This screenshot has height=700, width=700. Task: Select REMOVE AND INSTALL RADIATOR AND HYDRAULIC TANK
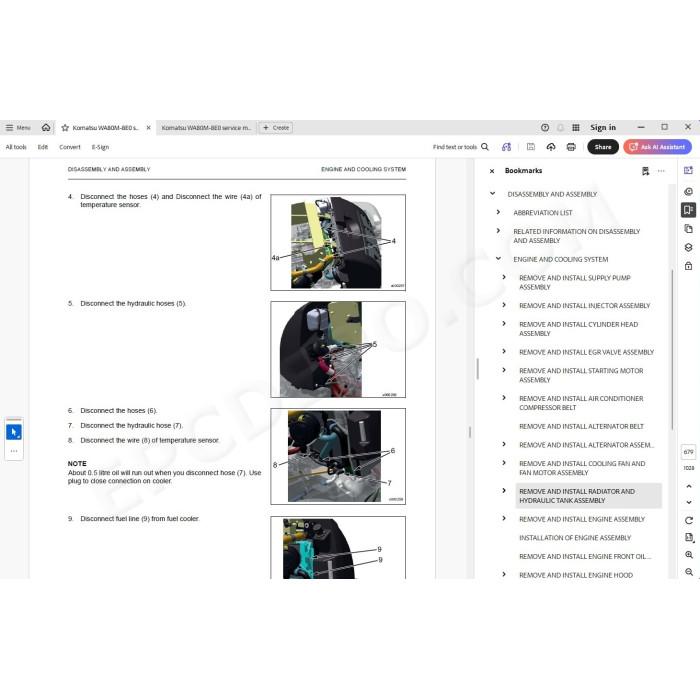(588, 496)
